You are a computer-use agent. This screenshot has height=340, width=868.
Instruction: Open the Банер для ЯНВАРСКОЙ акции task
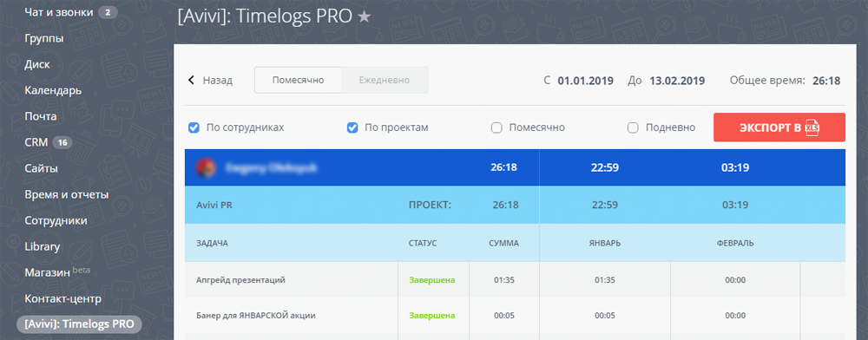click(x=256, y=316)
